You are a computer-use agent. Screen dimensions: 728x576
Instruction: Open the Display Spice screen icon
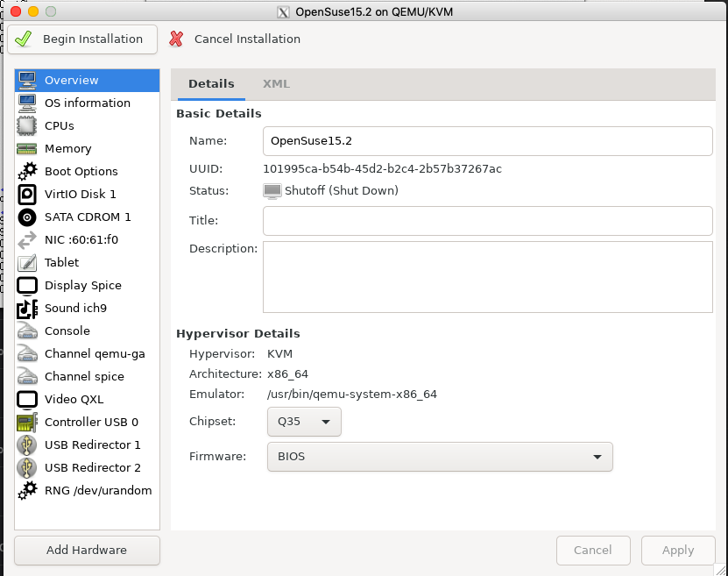pyautogui.click(x=27, y=285)
